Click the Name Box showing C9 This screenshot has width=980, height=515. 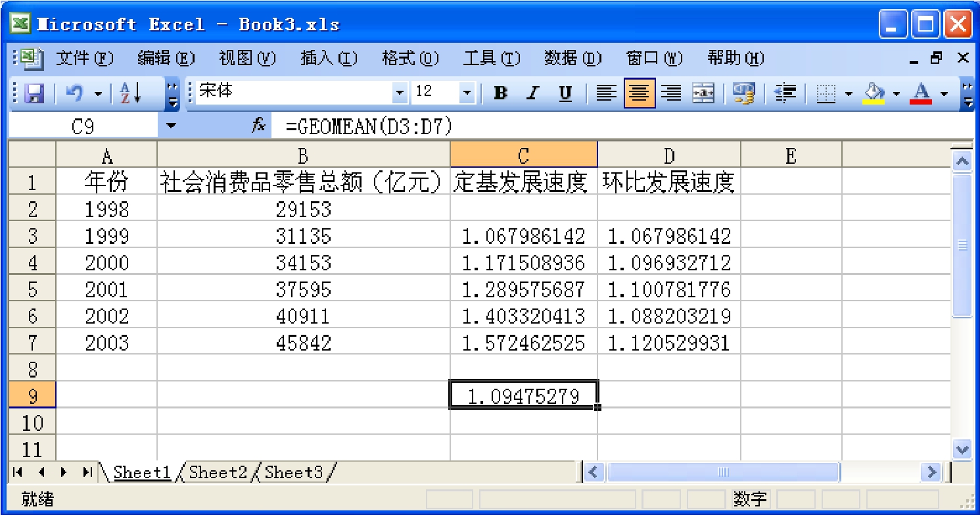click(83, 126)
